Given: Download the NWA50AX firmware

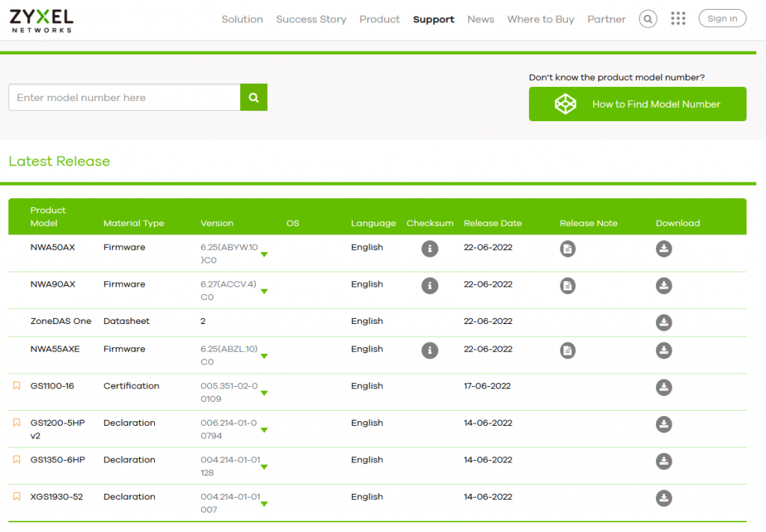Looking at the screenshot, I should pyautogui.click(x=664, y=248).
